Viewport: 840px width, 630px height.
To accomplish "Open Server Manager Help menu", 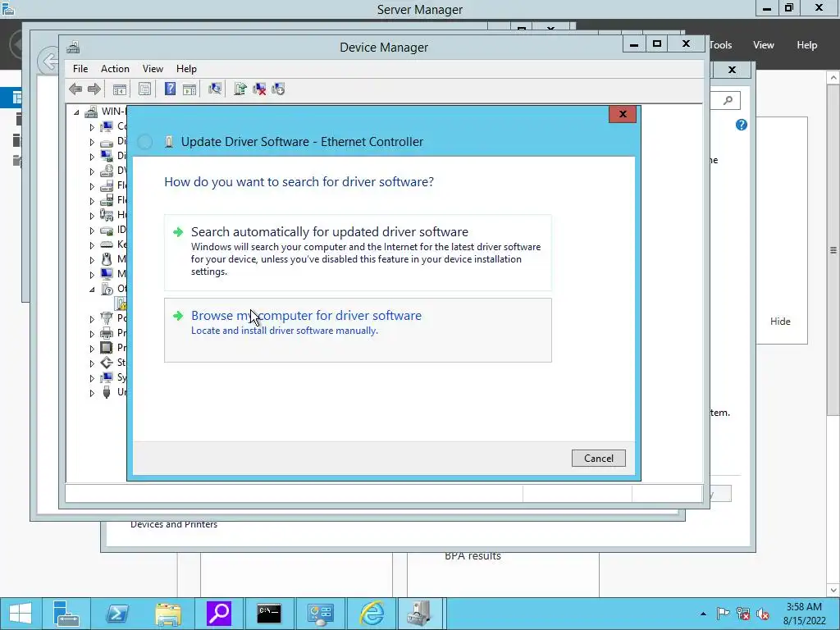I will pos(807,45).
